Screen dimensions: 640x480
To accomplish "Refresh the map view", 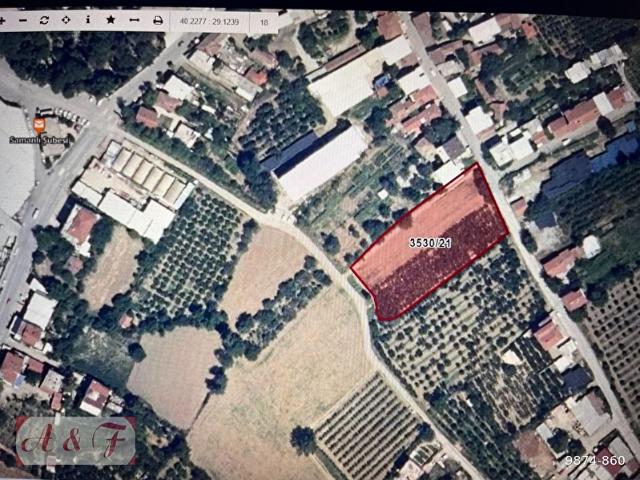I will [x=44, y=20].
